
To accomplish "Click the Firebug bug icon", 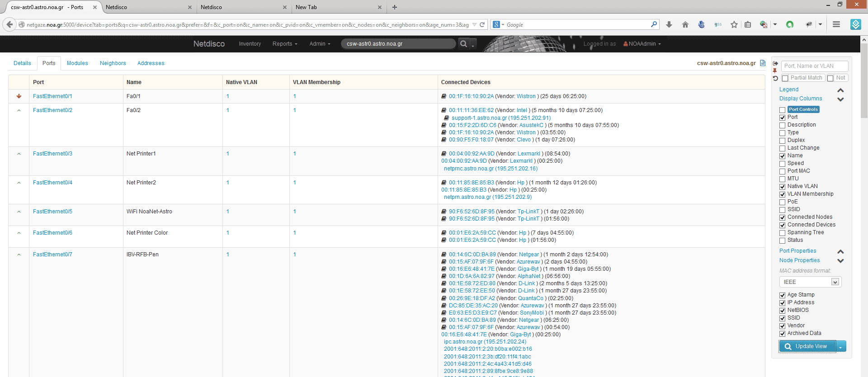I will coord(809,24).
